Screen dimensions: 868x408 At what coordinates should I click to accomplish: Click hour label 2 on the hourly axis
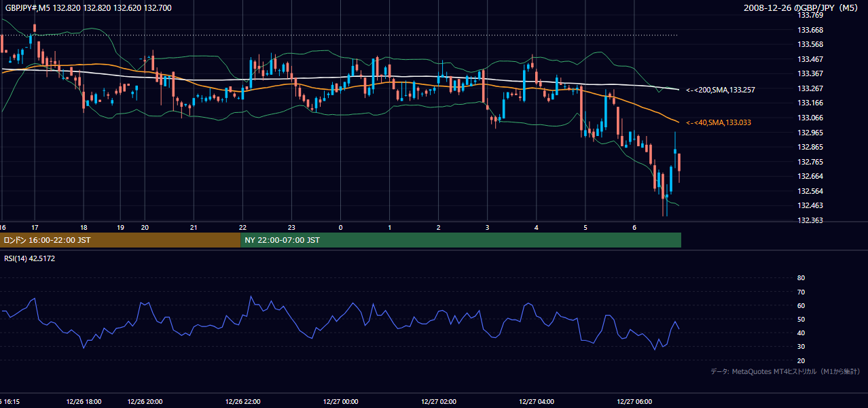point(438,227)
